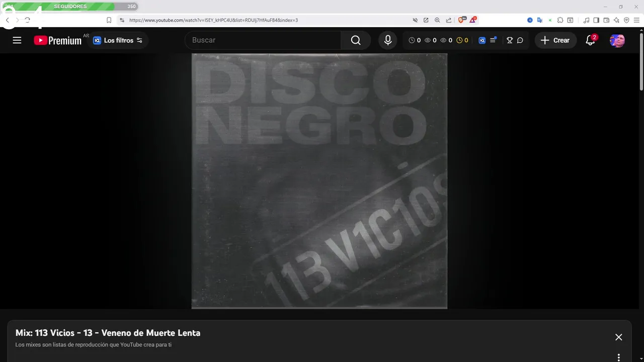Click the magnifier search button
The image size is (644, 362).
pyautogui.click(x=356, y=40)
